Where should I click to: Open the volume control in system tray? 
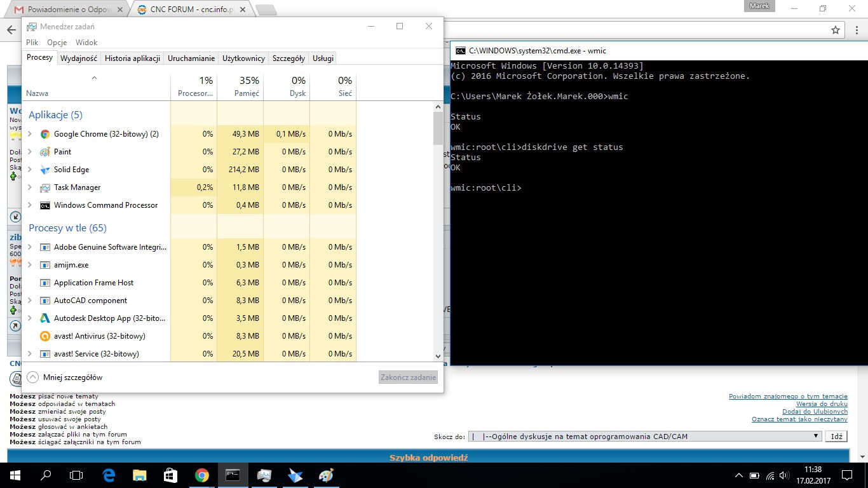(x=785, y=475)
